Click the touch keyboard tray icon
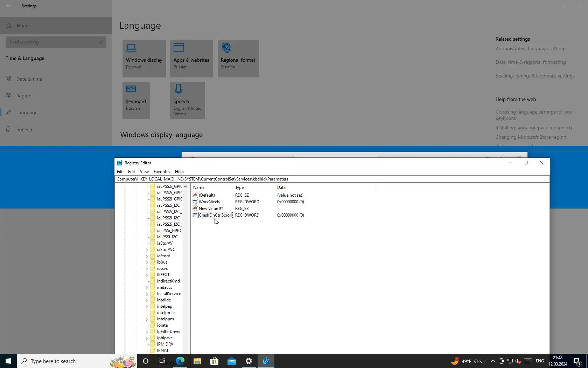Image resolution: width=588 pixels, height=368 pixels. pyautogui.click(x=528, y=361)
